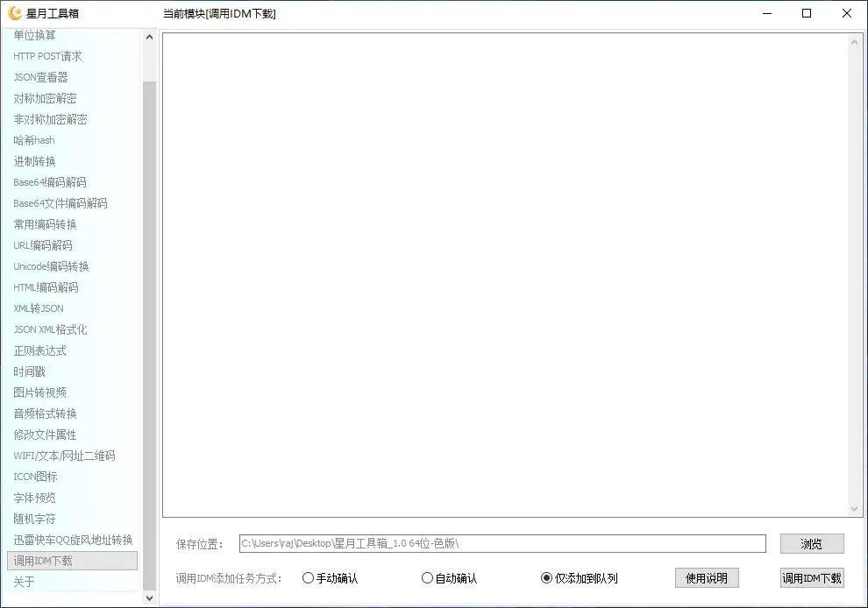Click the text area scroll-up arrow

pos(855,42)
